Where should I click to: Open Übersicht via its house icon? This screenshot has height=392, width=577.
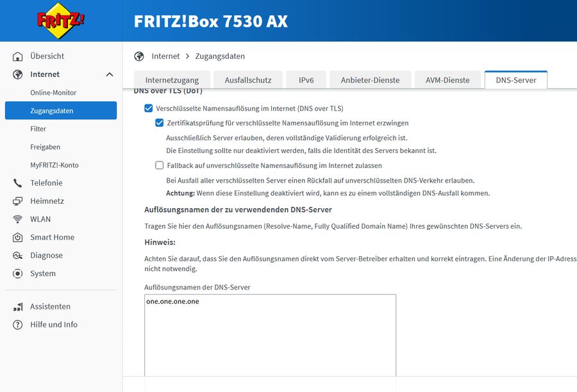[18, 56]
